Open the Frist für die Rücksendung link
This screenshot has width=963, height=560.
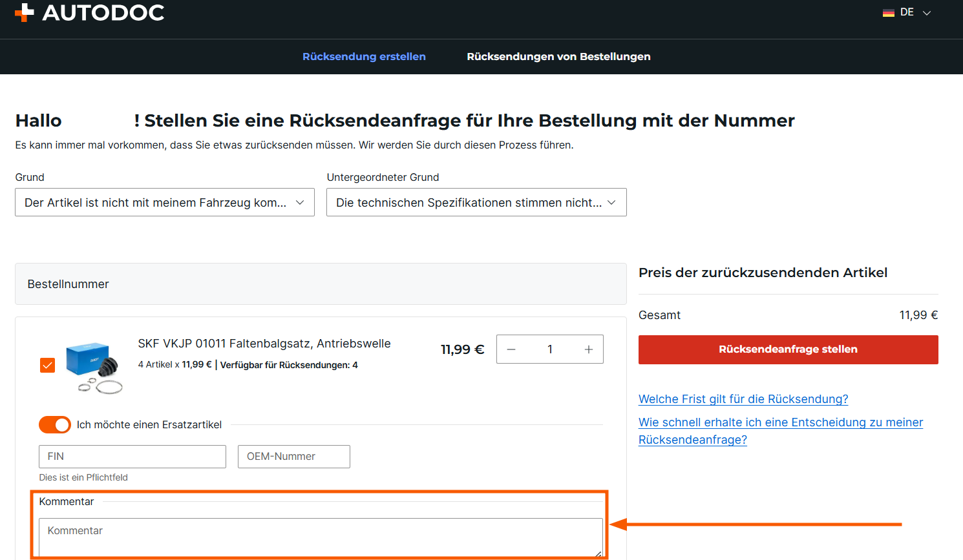tap(743, 399)
